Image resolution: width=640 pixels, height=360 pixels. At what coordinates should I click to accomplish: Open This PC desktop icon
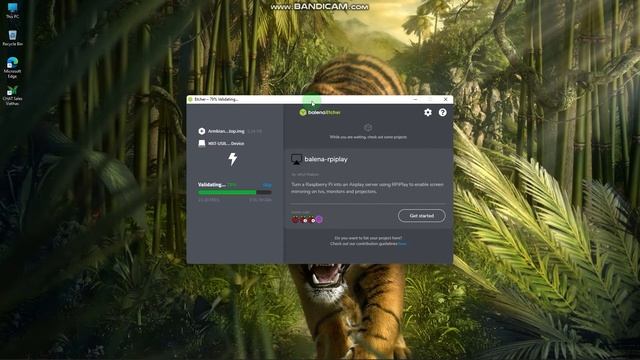[x=12, y=11]
